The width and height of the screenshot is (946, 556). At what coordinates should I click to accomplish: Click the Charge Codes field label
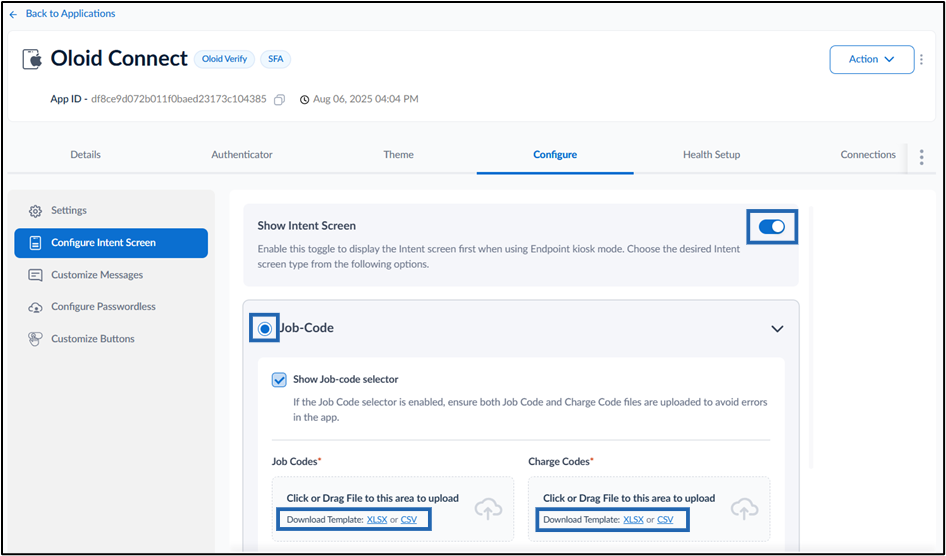(x=561, y=462)
